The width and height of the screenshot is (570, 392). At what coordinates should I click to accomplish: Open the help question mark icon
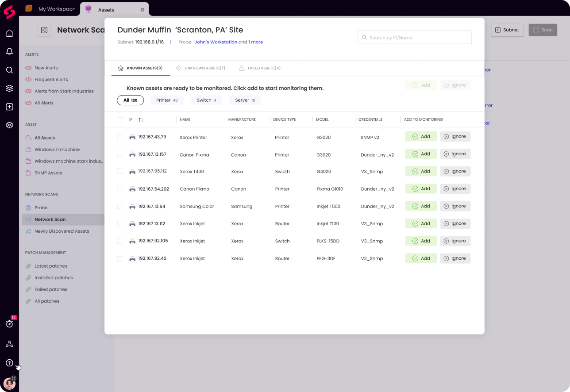click(9, 363)
